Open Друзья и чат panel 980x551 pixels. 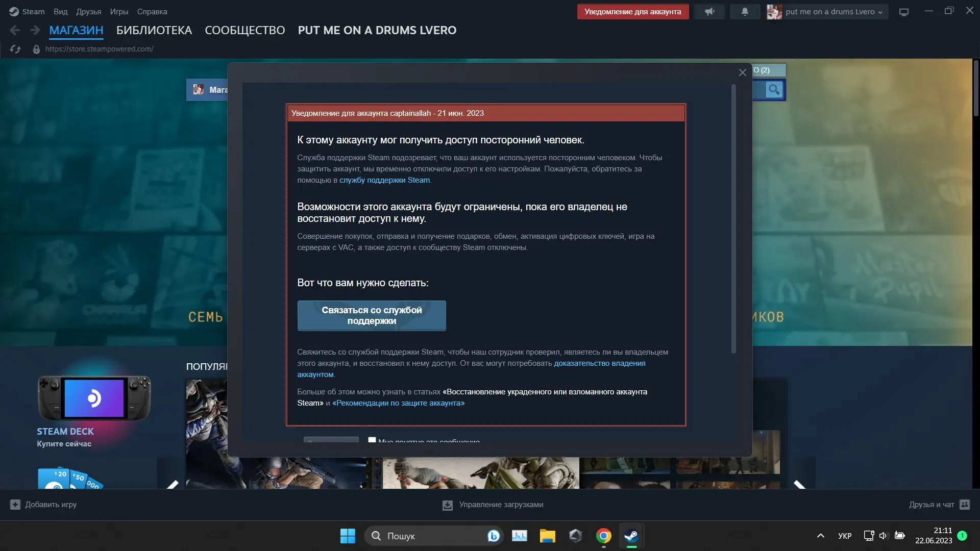[x=939, y=505]
